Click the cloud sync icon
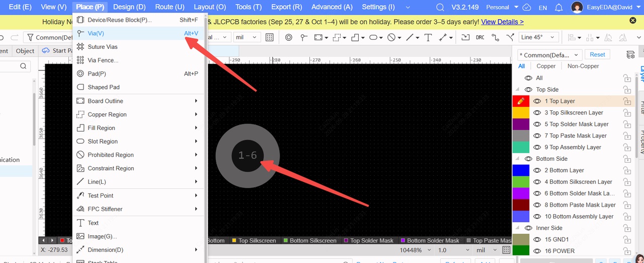644x263 pixels. tap(527, 8)
